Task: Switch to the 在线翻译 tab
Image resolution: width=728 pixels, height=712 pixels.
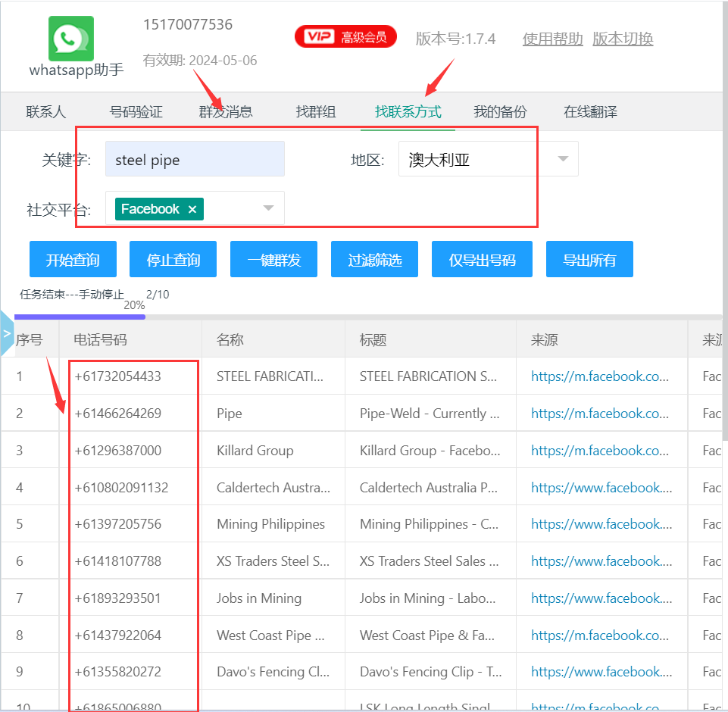Action: pyautogui.click(x=590, y=112)
